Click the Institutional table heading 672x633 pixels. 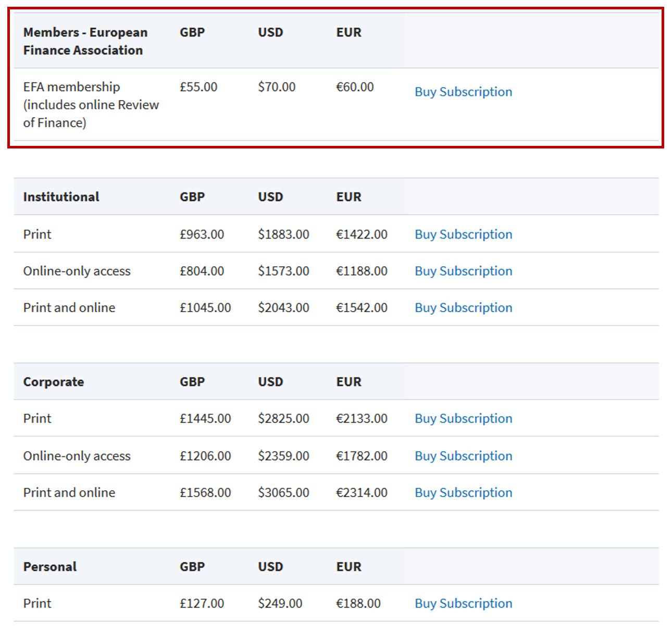[61, 197]
